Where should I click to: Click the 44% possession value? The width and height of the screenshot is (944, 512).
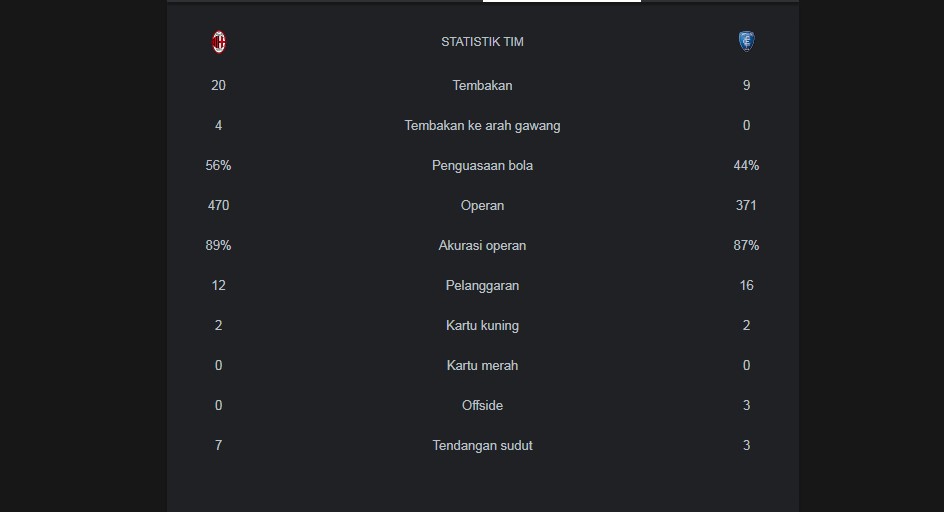747,166
